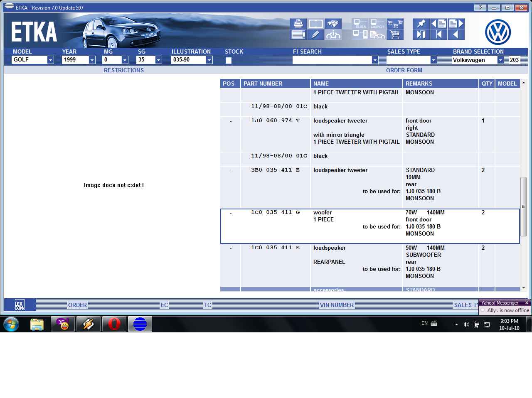Click the Volkswagen logo
This screenshot has height=398, width=532.
tap(498, 32)
